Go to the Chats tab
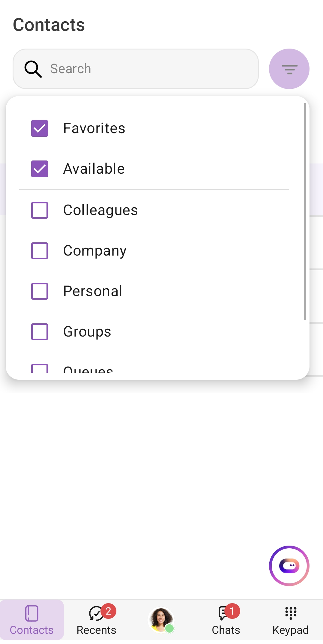Screen dimensions: 323x644 point(226,620)
